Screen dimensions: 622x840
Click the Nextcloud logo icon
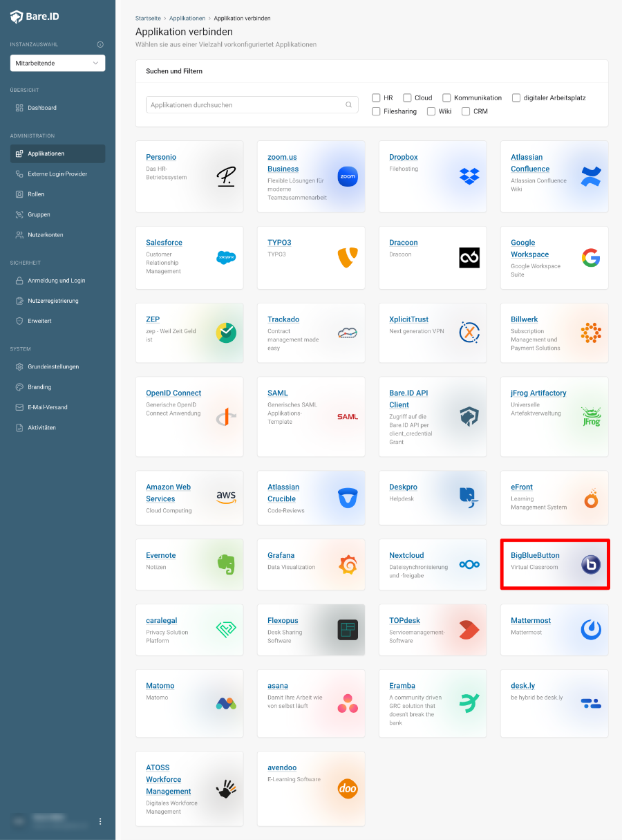(x=469, y=565)
